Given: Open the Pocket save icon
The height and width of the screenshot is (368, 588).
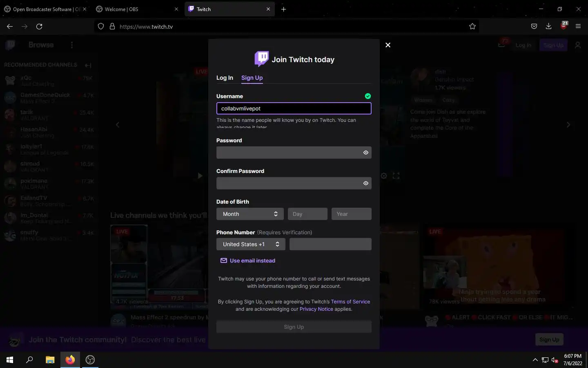Looking at the screenshot, I should coord(534,26).
